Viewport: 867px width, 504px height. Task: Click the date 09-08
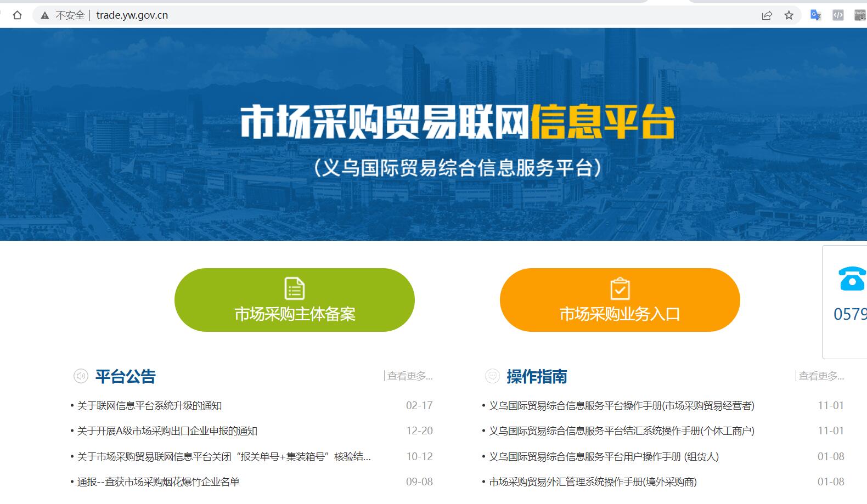tap(419, 482)
